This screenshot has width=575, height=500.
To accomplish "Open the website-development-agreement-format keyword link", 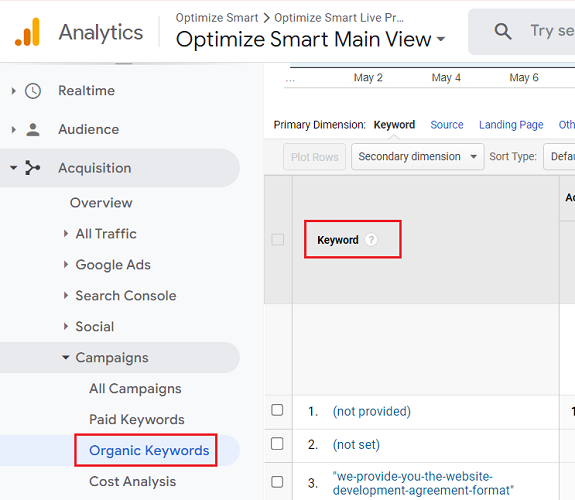I will pos(423,483).
